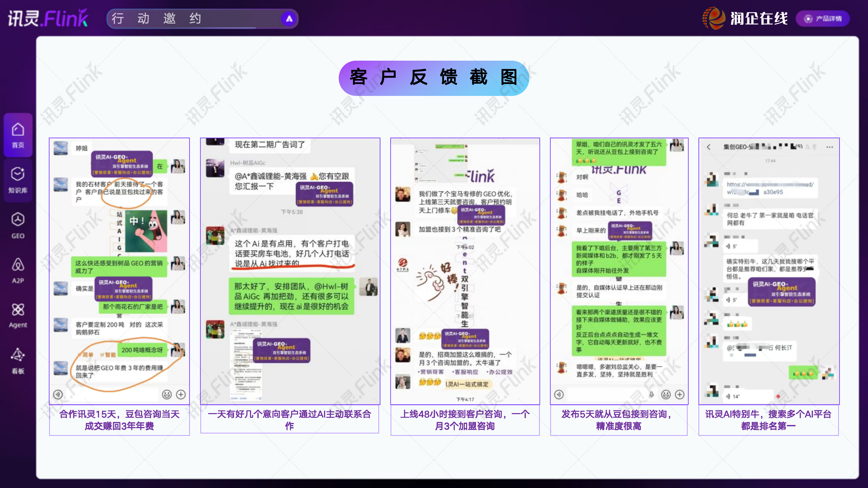Click the caption 发布5天就从豆包接到咨询，精准度很高

(619, 420)
